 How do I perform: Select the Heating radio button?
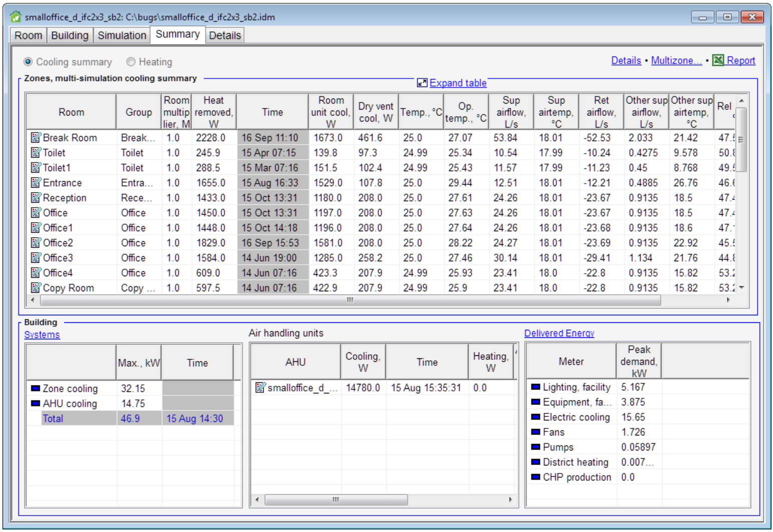pos(131,62)
